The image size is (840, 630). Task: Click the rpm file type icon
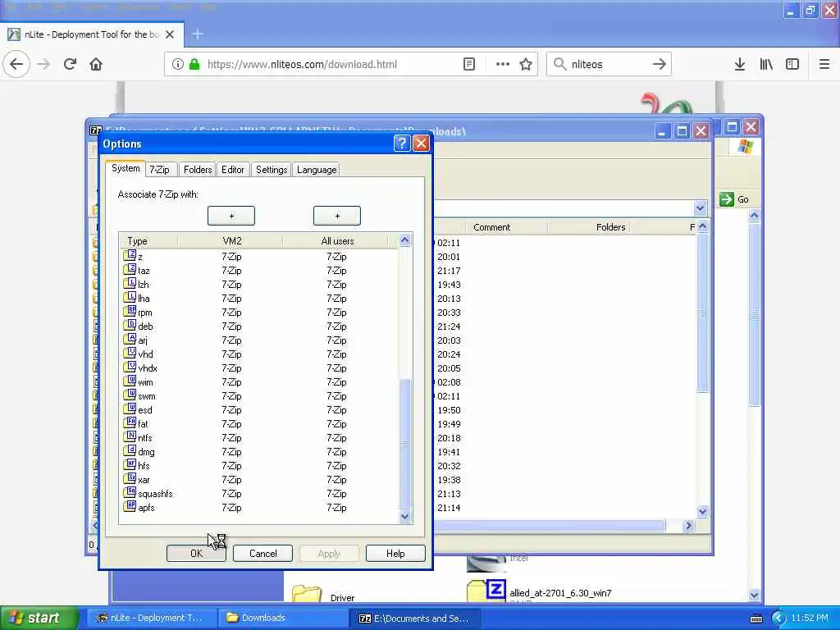coord(129,311)
